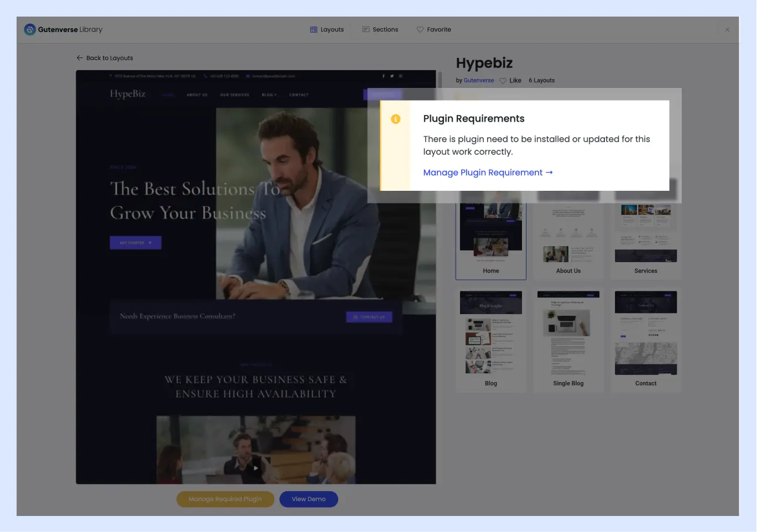The width and height of the screenshot is (757, 532).
Task: Click the yellow info icon in notice
Action: tap(395, 119)
